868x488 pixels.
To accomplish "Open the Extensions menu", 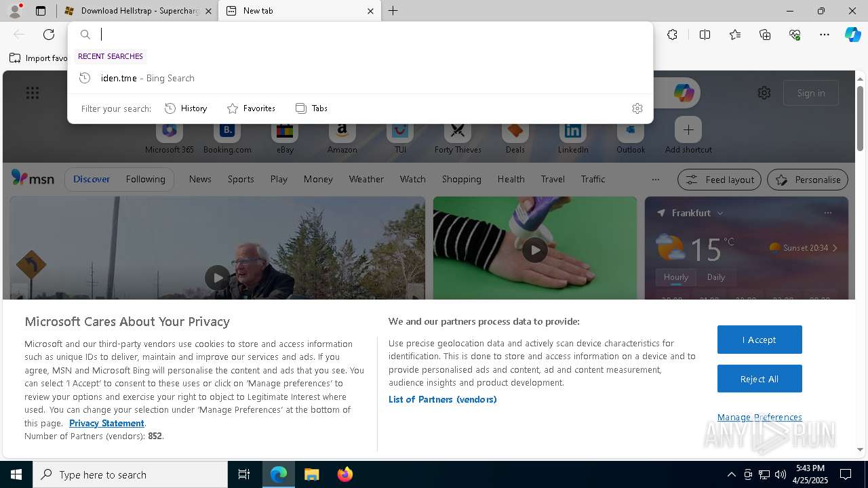I will point(672,35).
